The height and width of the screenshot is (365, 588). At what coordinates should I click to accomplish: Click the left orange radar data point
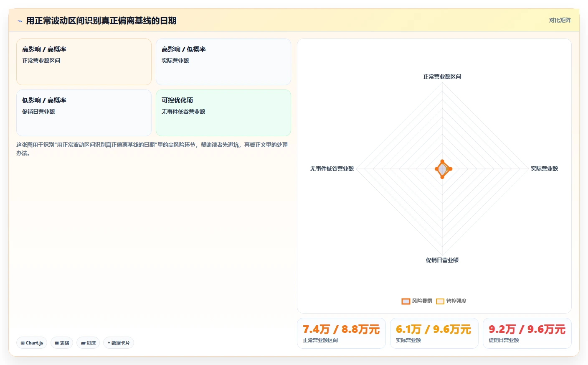click(437, 169)
